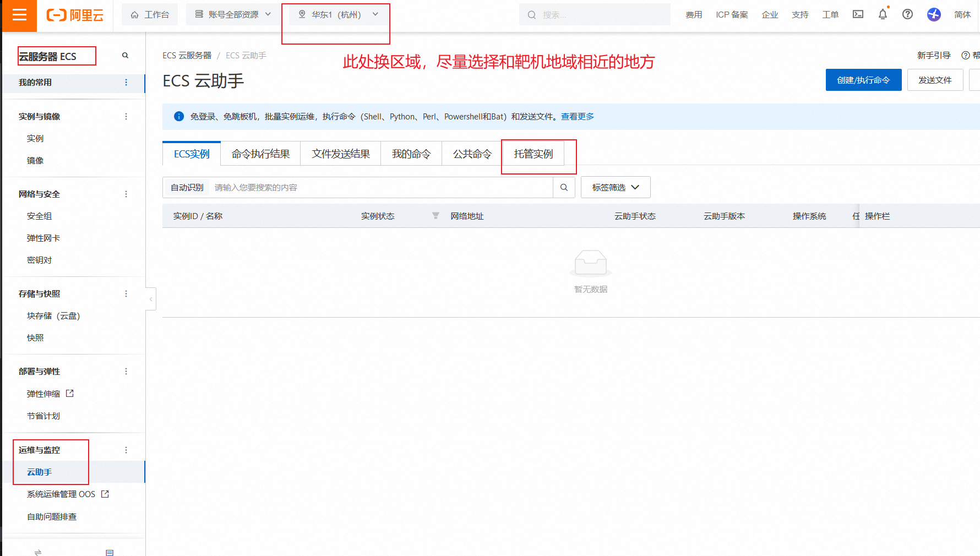The height and width of the screenshot is (556, 980).
Task: Go to 实例 in sidebar
Action: [35, 139]
